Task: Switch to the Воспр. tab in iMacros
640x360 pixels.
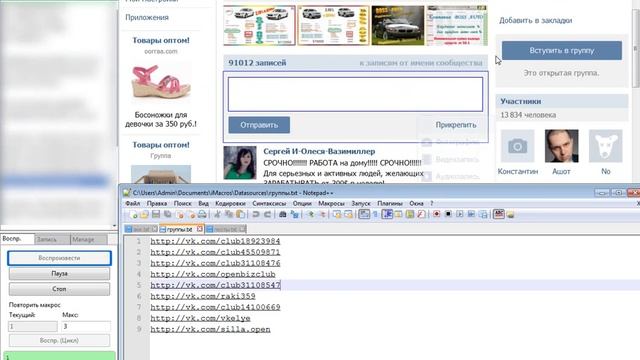Action: pyautogui.click(x=17, y=239)
